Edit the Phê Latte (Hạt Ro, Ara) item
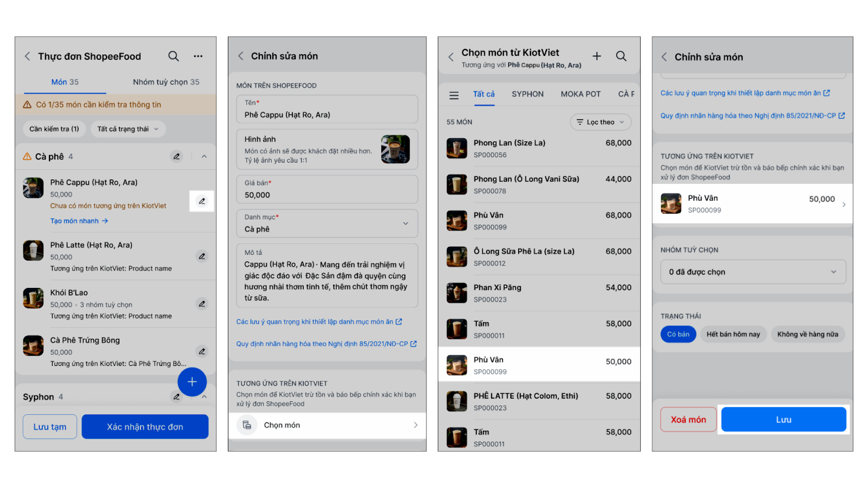 pos(202,256)
